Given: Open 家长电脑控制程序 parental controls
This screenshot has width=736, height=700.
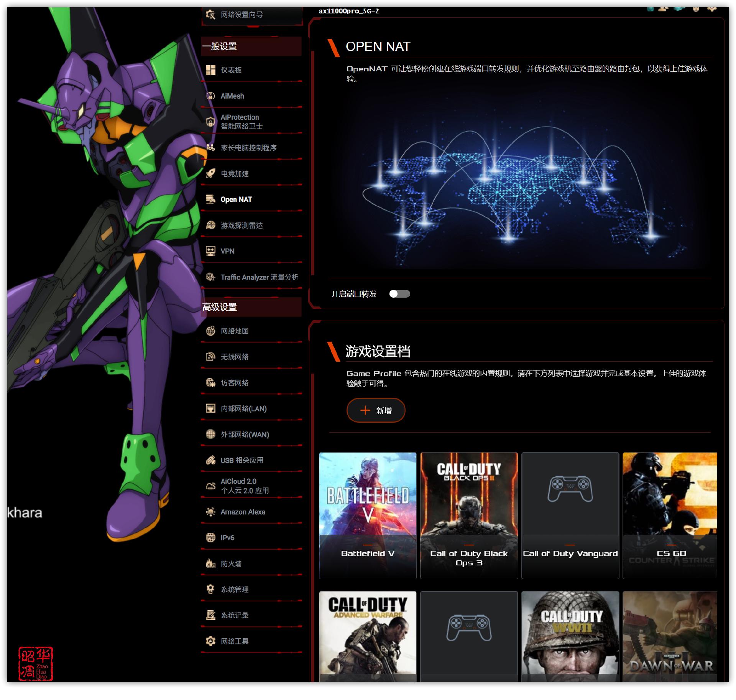Looking at the screenshot, I should point(249,148).
